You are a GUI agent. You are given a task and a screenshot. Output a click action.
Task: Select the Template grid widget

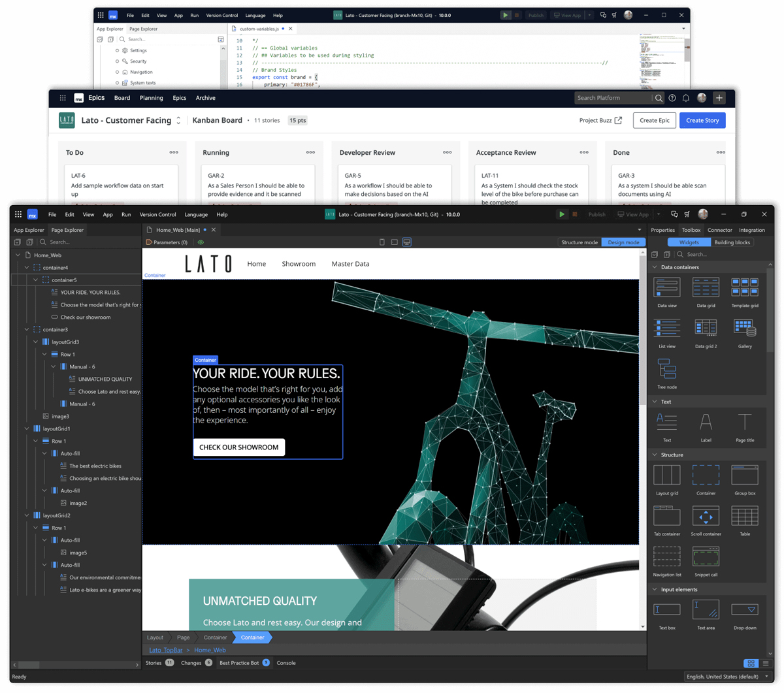coord(745,293)
